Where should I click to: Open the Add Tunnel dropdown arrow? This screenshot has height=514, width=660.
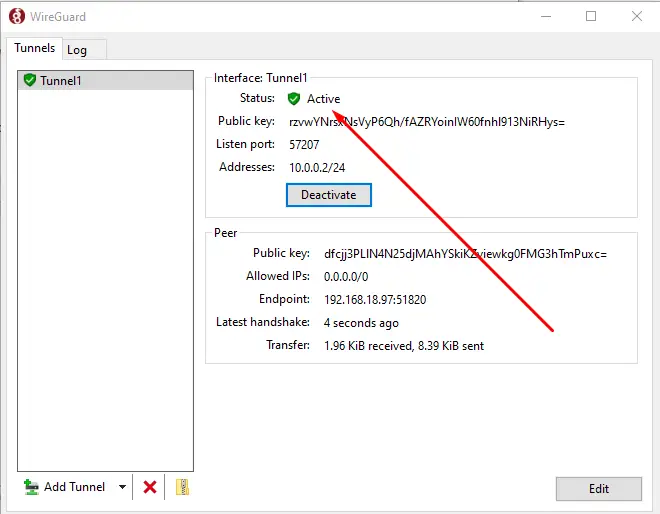coord(122,487)
